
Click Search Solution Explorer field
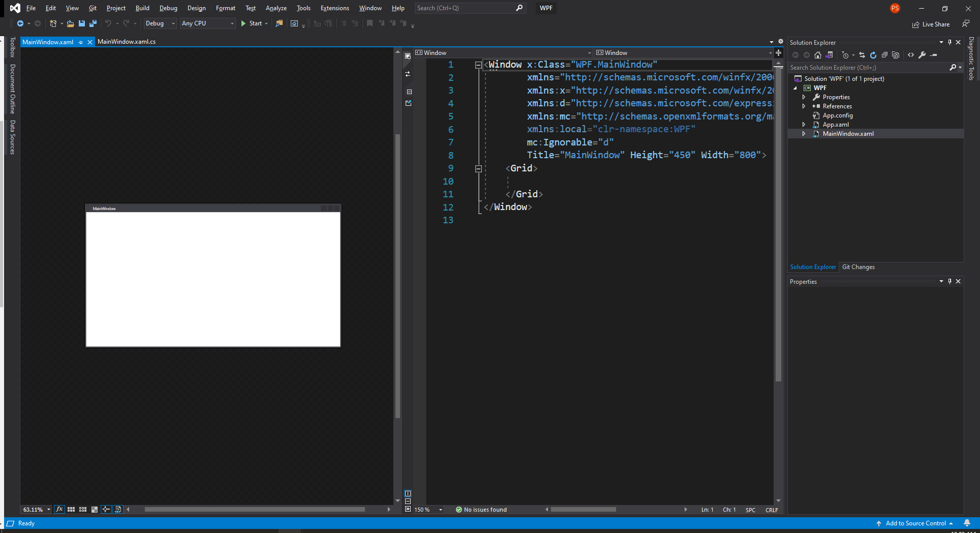coord(875,68)
